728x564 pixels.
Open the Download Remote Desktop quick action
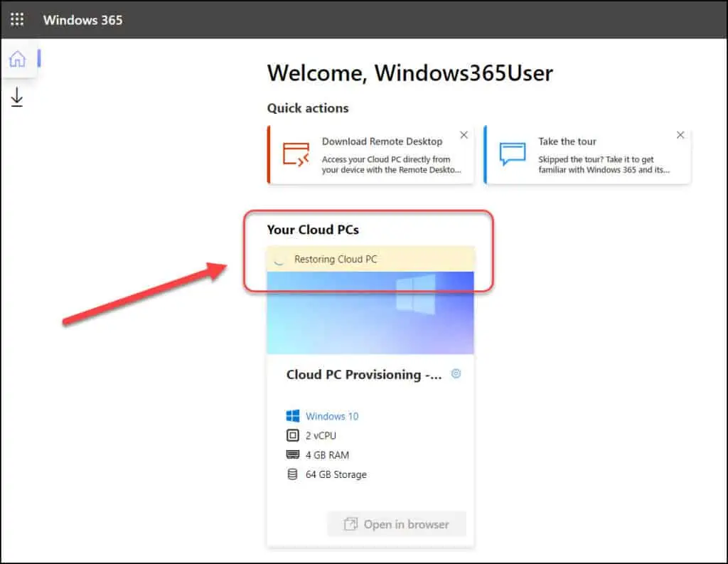(x=370, y=155)
